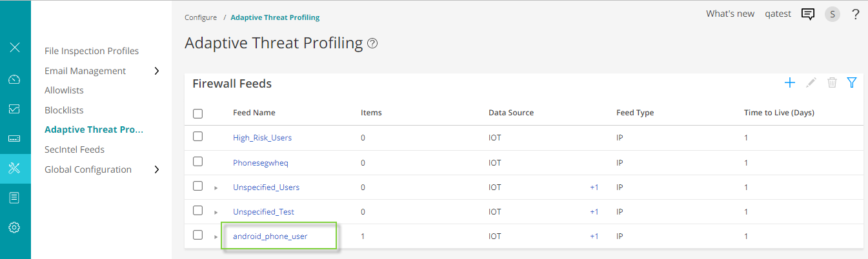
Task: Click the What's new link
Action: 730,14
